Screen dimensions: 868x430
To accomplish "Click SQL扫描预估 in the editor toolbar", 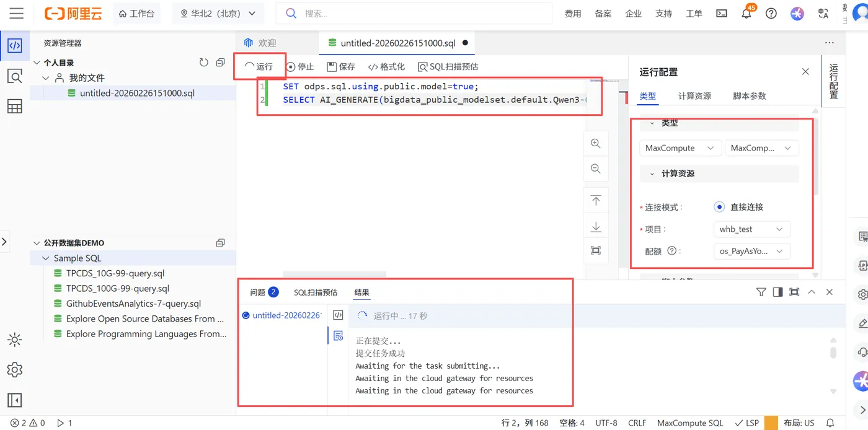I will (448, 66).
